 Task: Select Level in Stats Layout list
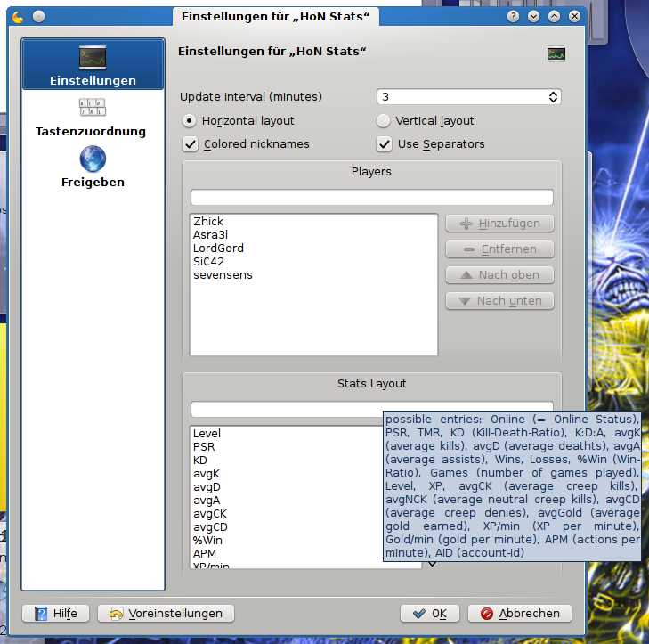point(287,434)
